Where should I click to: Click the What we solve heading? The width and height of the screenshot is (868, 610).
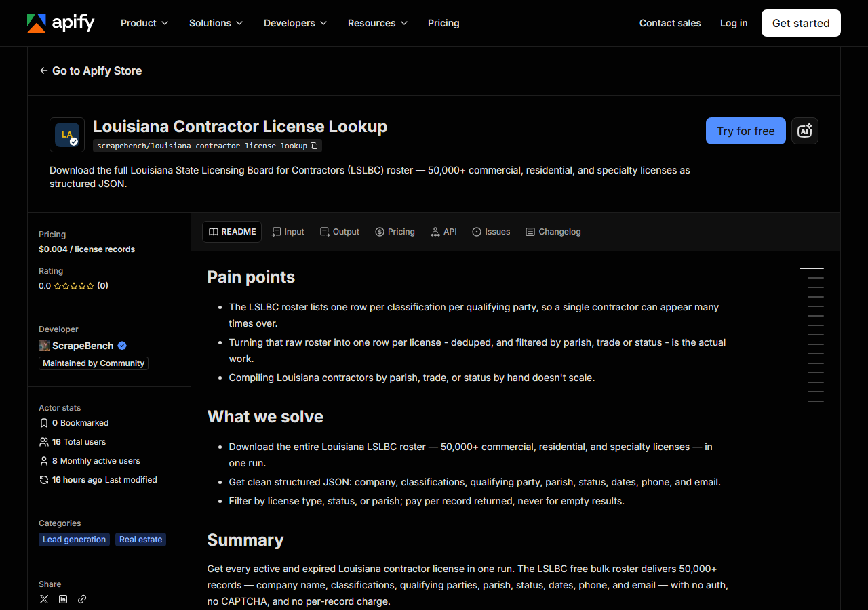[x=265, y=417]
